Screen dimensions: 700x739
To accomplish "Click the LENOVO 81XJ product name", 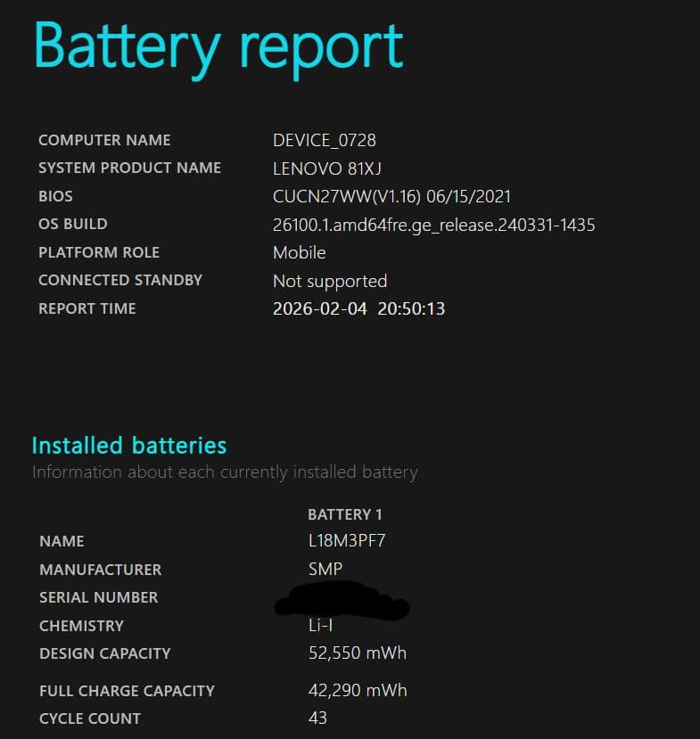I will coord(327,168).
